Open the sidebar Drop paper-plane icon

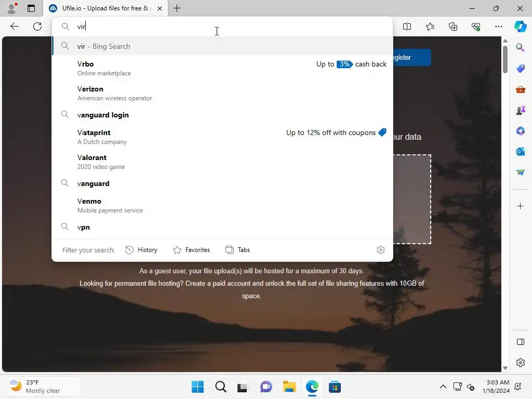(x=520, y=172)
